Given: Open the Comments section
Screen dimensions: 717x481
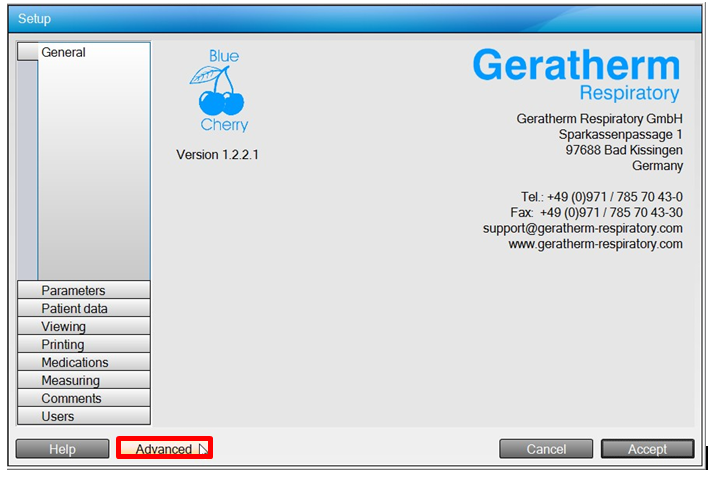Looking at the screenshot, I should click(84, 398).
